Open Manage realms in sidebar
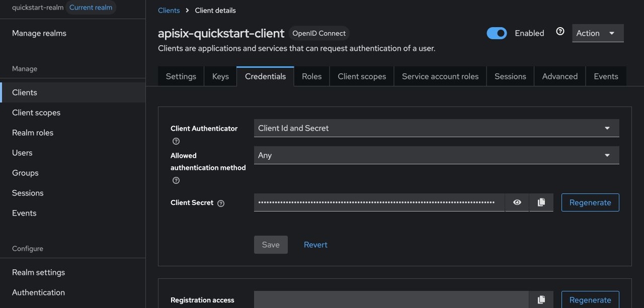This screenshot has height=308, width=644. pyautogui.click(x=73, y=33)
